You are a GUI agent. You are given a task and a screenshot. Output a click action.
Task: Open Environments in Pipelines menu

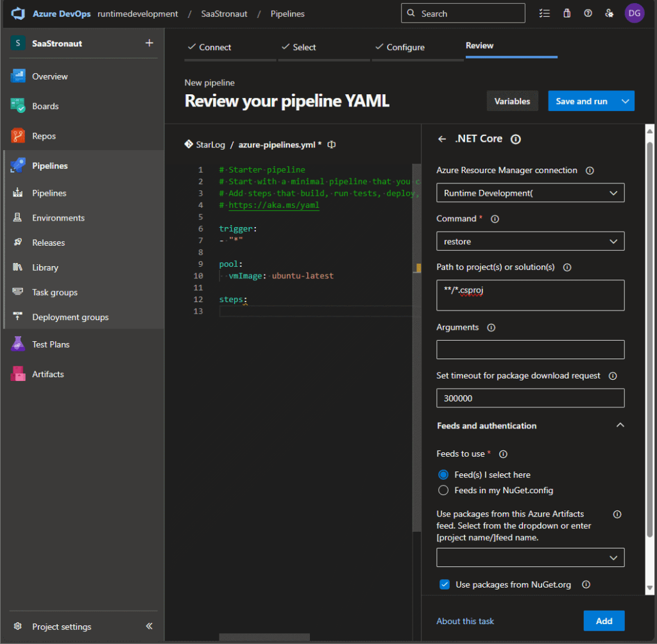pos(58,218)
